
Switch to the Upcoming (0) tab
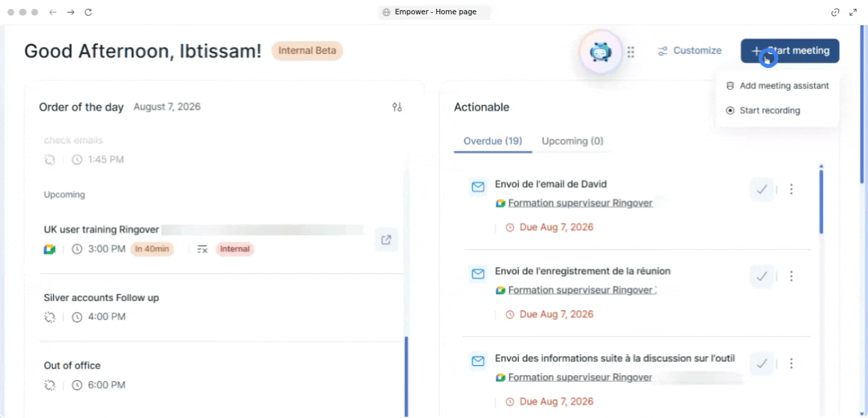click(572, 141)
